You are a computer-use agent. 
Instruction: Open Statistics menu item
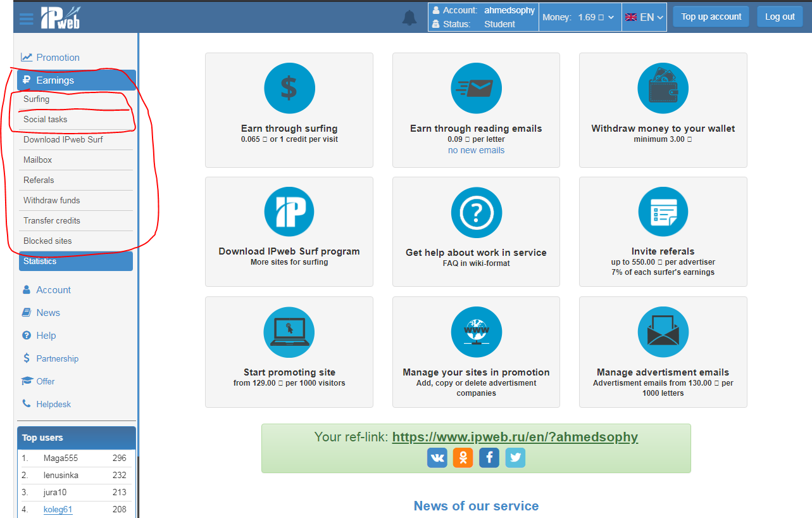[76, 261]
